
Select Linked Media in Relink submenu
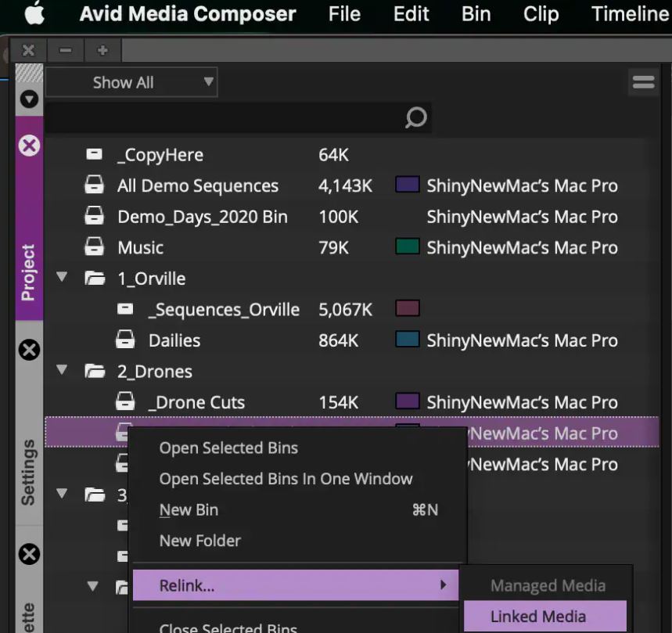click(545, 617)
